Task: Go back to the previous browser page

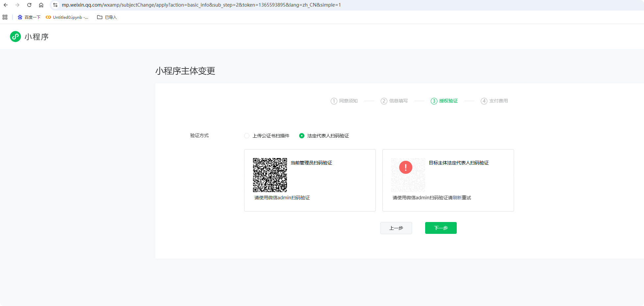Action: click(x=6, y=5)
